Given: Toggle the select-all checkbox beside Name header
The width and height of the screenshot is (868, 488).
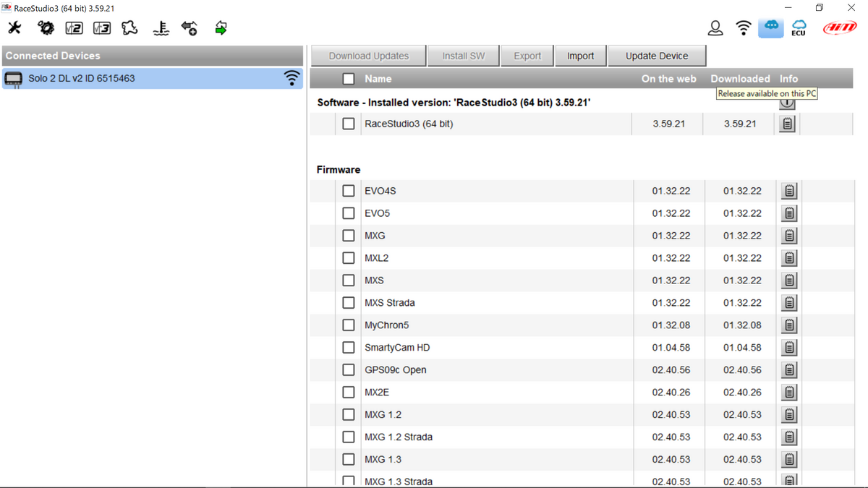Looking at the screenshot, I should click(x=349, y=79).
